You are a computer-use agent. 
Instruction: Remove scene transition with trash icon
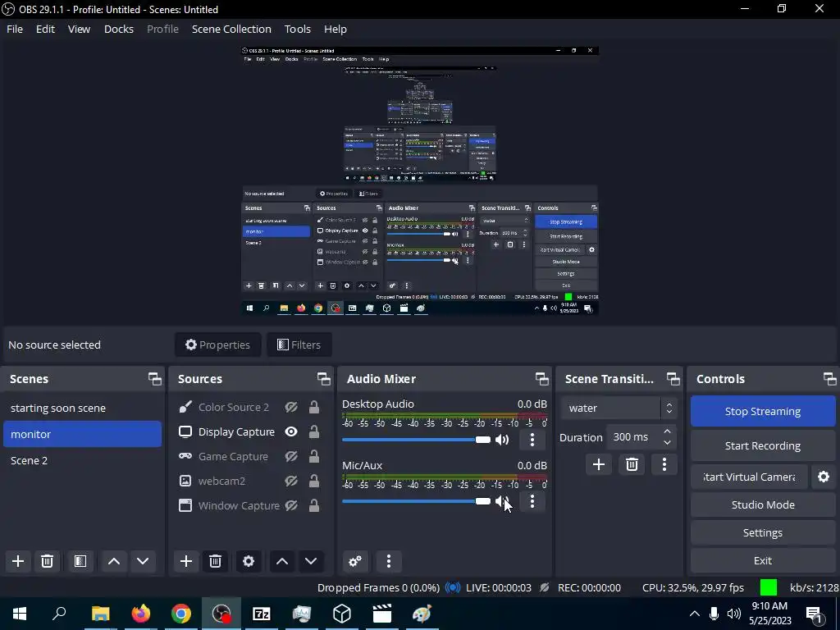click(x=632, y=464)
